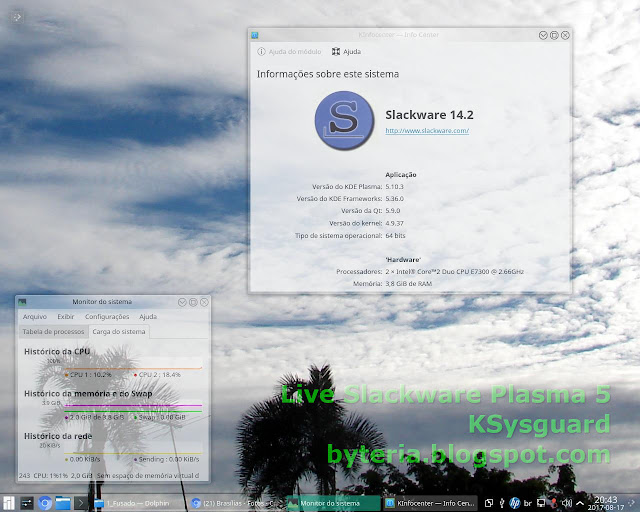The height and width of the screenshot is (512, 640).
Task: Open the volume speaker tray icon
Action: coord(567,503)
